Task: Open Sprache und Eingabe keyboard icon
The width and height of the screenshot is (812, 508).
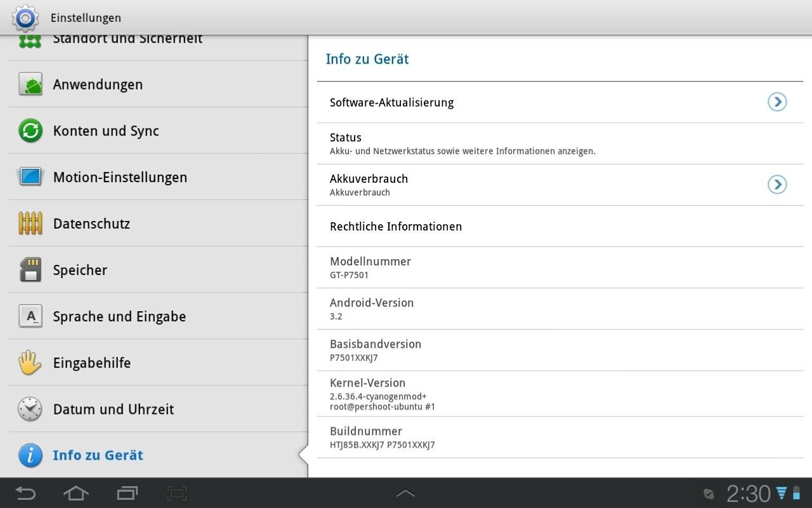Action: pyautogui.click(x=30, y=316)
